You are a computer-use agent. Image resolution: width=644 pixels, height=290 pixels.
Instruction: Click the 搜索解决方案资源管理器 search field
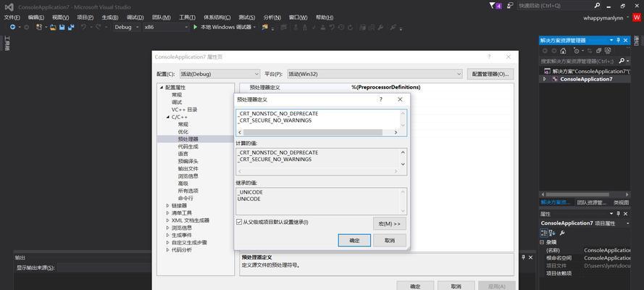click(578, 61)
